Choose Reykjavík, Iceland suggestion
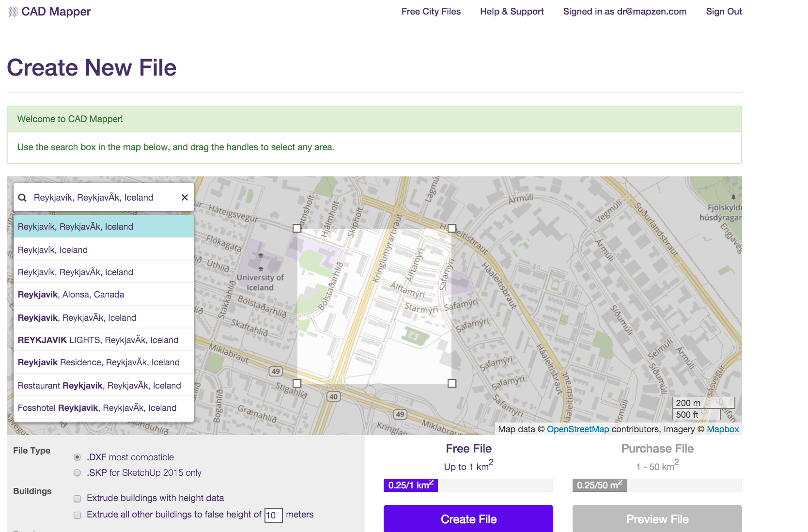Screen dimensions: 808x532 (x=104, y=250)
